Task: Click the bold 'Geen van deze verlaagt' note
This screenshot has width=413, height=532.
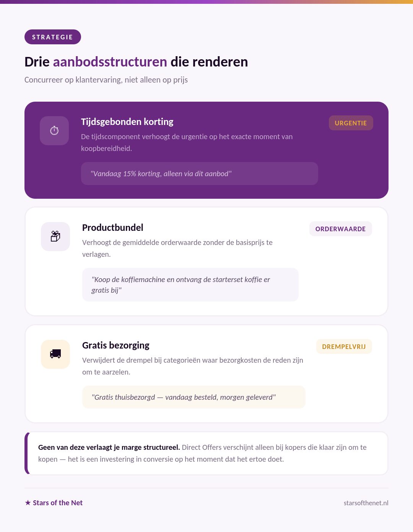Action: pos(109,447)
